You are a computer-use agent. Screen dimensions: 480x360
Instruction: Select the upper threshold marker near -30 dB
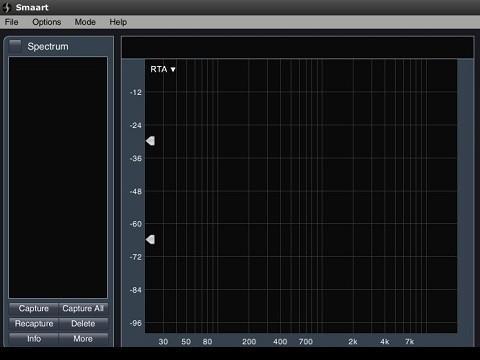coord(150,141)
